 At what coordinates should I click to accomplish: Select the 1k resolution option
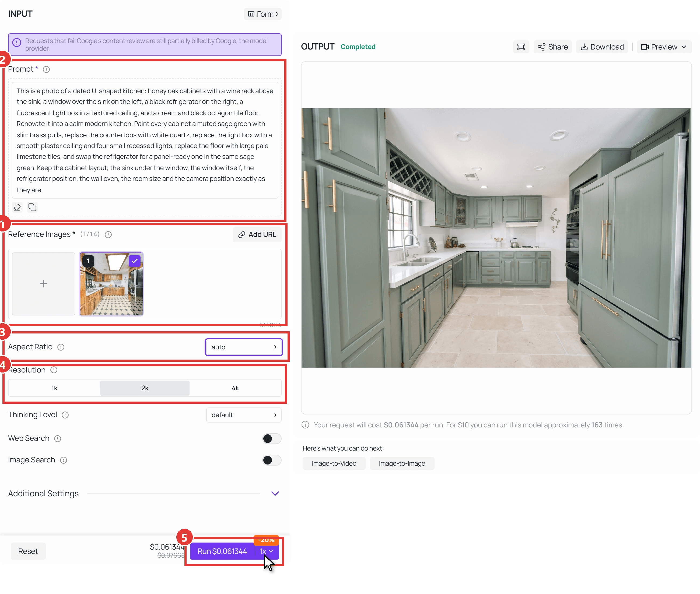pos(54,388)
